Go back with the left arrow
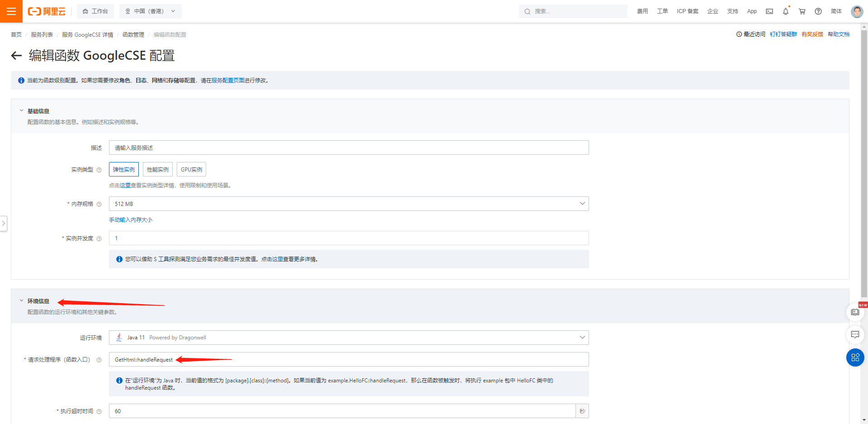The width and height of the screenshot is (868, 424). click(17, 56)
